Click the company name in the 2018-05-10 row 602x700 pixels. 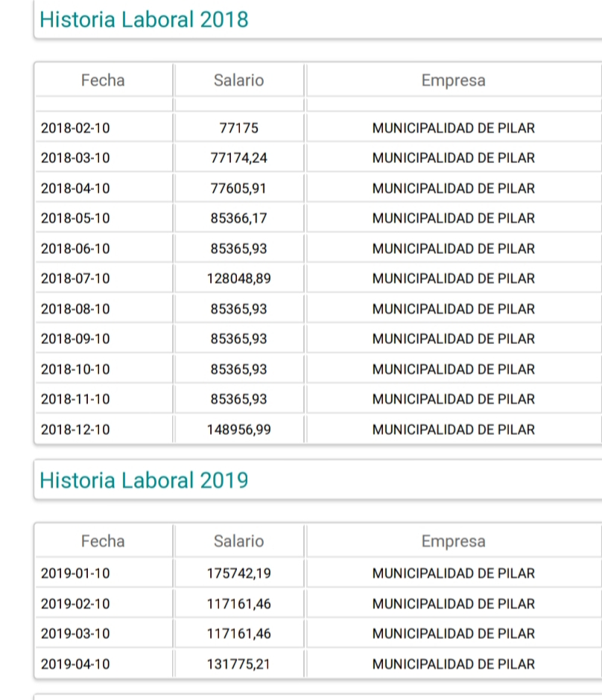coord(453,218)
